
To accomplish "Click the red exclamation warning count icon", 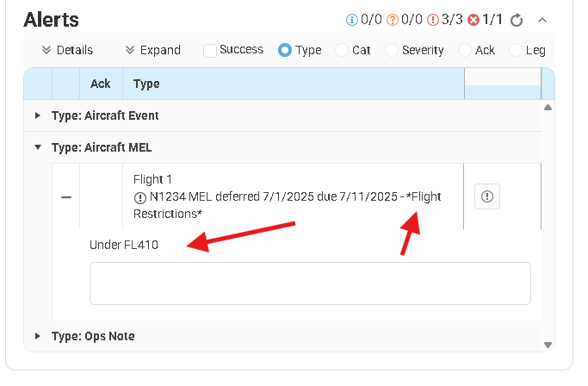I will (x=435, y=20).
